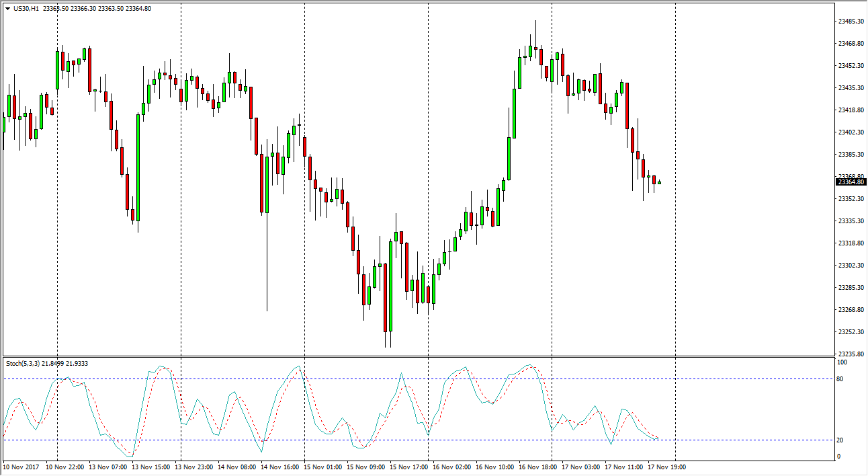Click the triangle arrow beside US30,H1
The width and height of the screenshot is (868, 476).
[7, 9]
